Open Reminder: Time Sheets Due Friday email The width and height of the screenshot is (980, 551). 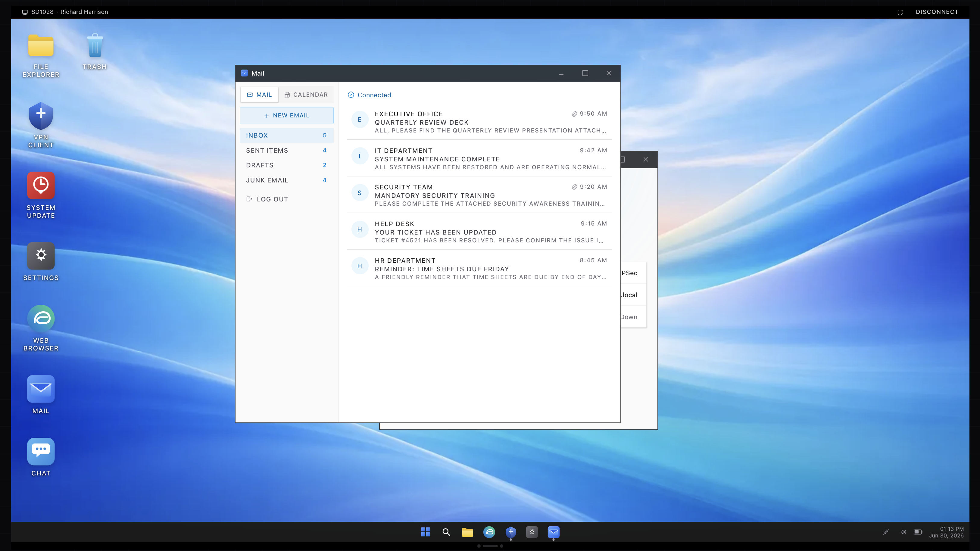pyautogui.click(x=479, y=269)
